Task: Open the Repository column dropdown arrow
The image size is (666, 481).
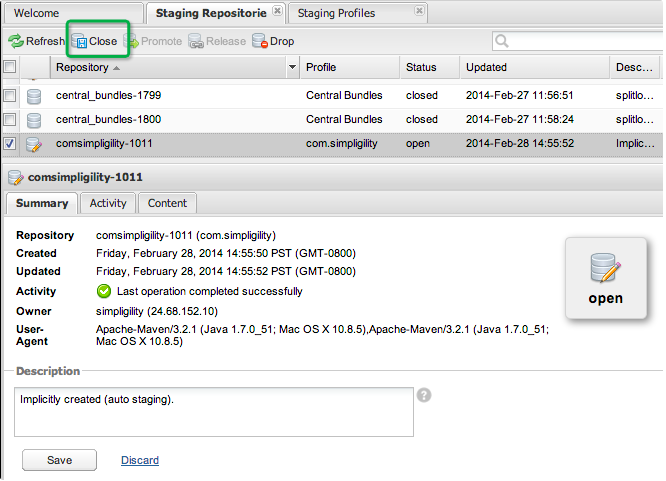Action: [x=292, y=67]
